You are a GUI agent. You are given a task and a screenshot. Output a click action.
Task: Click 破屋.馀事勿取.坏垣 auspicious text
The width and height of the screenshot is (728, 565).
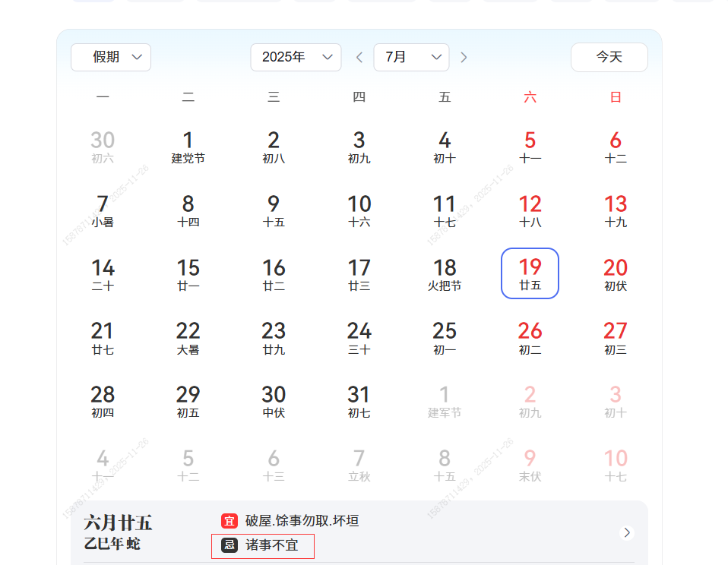pos(302,521)
